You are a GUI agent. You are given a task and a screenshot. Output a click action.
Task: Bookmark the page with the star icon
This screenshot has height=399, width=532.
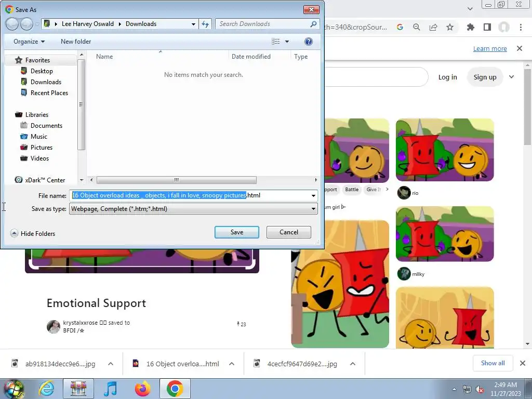coord(450,27)
